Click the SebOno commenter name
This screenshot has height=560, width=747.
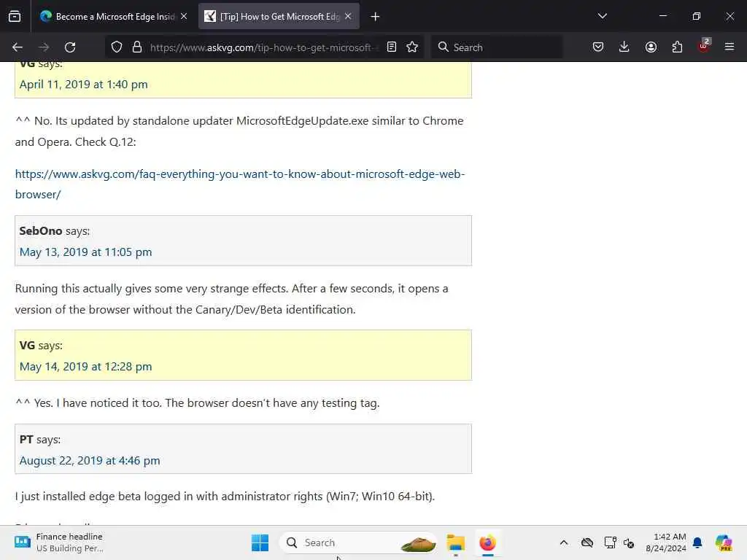[41, 231]
